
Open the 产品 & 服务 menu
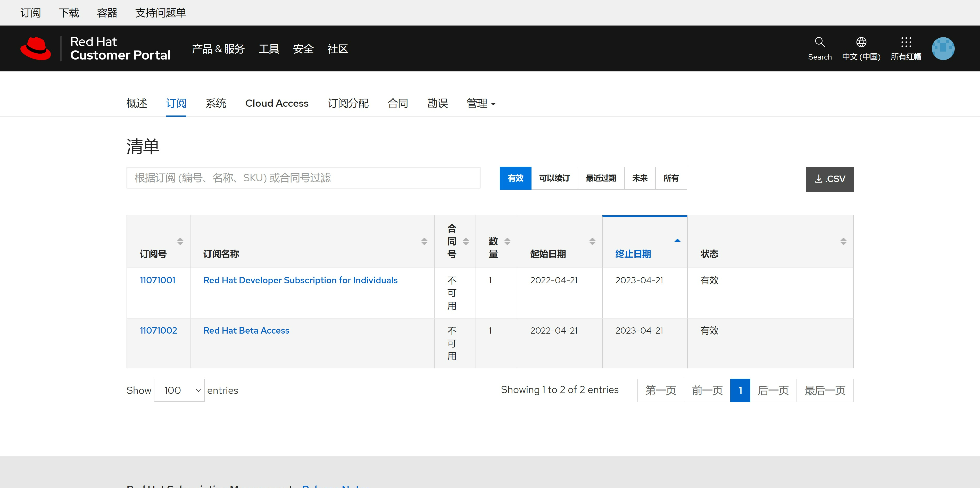pos(218,49)
